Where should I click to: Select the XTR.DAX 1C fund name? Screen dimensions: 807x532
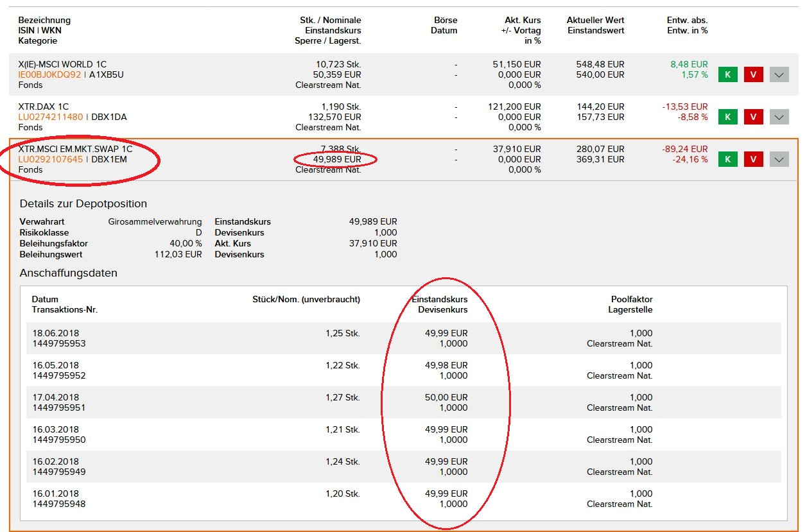(44, 107)
